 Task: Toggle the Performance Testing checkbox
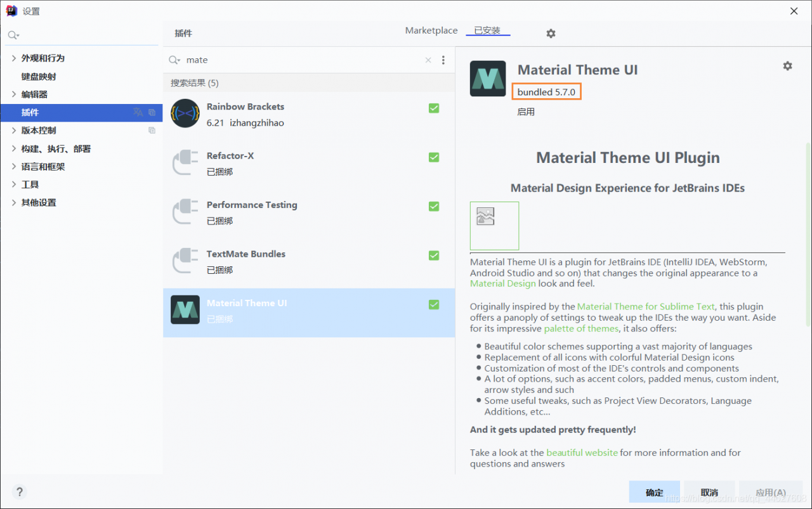point(434,206)
